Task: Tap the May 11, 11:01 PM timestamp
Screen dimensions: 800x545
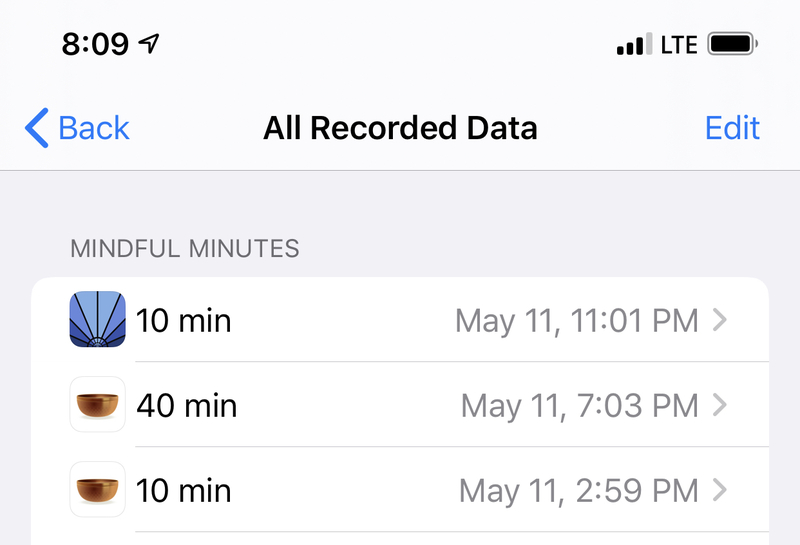Action: pyautogui.click(x=577, y=321)
